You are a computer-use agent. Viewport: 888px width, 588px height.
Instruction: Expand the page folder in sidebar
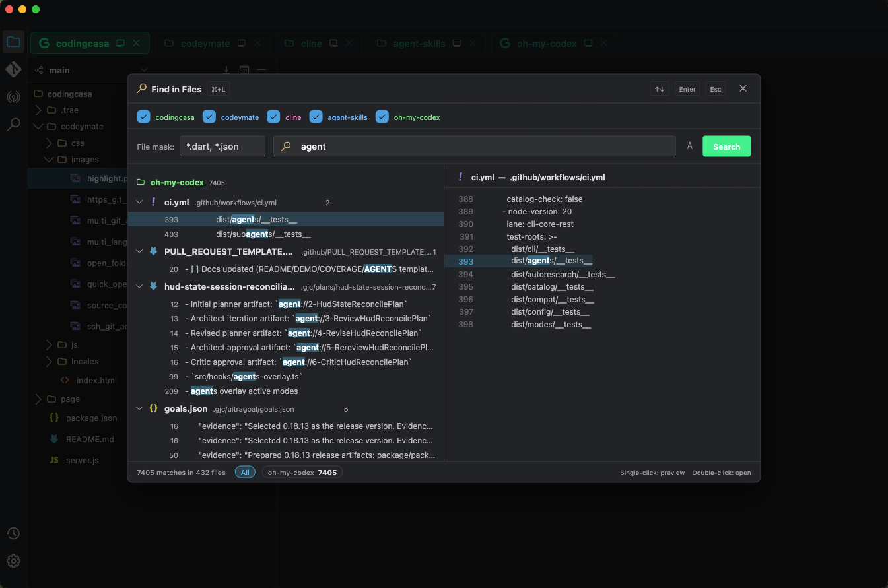[x=38, y=399]
